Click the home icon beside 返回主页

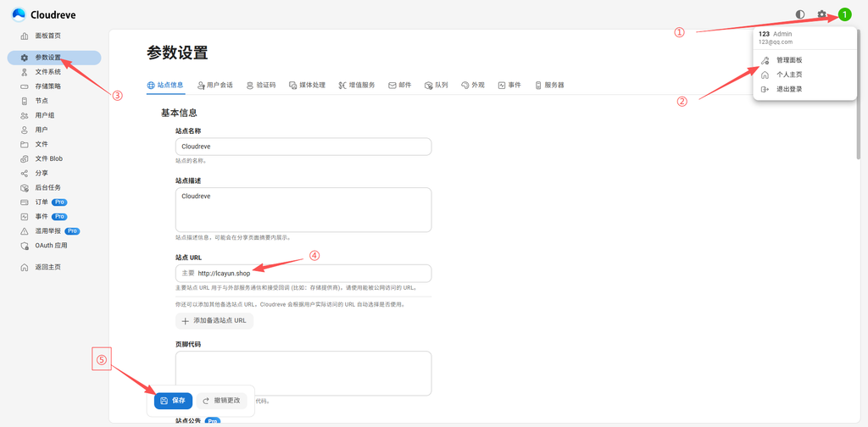pyautogui.click(x=24, y=267)
